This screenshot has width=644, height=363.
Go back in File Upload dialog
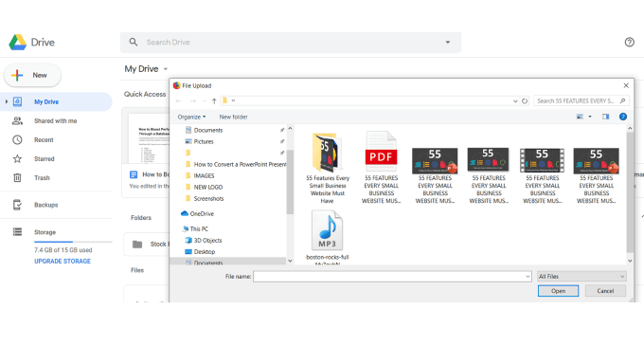[178, 100]
